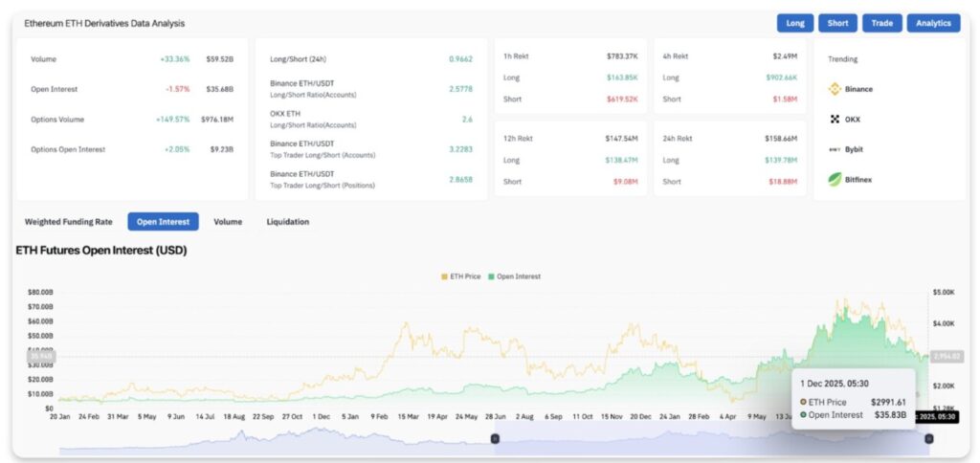Open the Volume chart tab
The image size is (980, 463).
(x=228, y=222)
